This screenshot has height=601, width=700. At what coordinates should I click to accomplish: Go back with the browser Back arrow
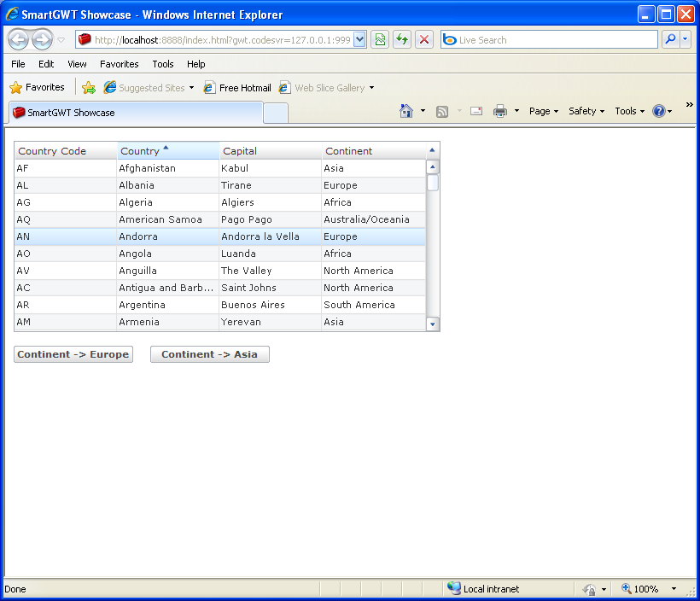(19, 40)
